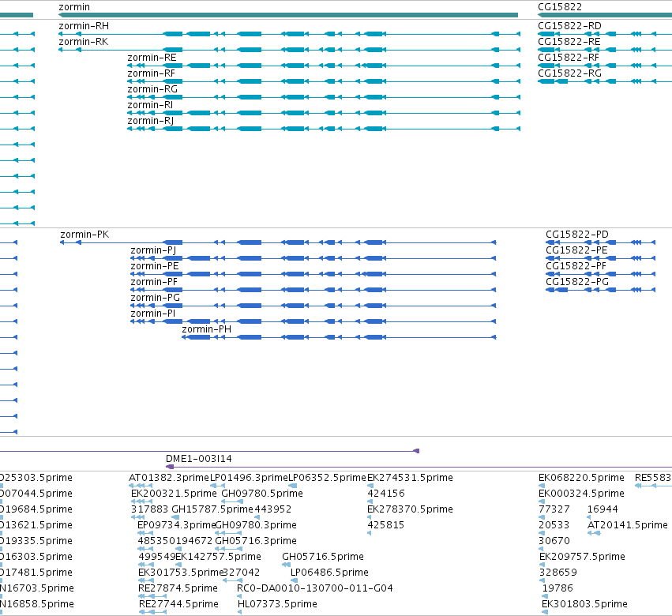Image resolution: width=672 pixels, height=616 pixels.
Task: Select the zormin gene label
Action: [x=74, y=7]
